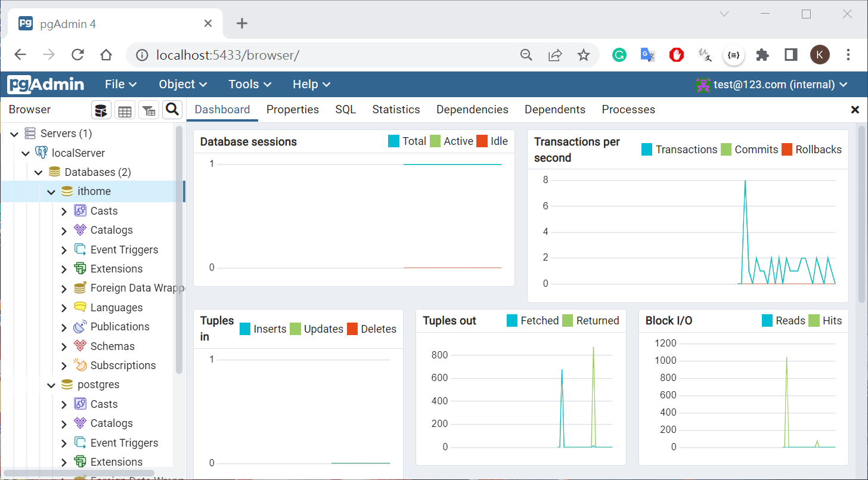Close the dashboard panel with X button

pyautogui.click(x=854, y=110)
